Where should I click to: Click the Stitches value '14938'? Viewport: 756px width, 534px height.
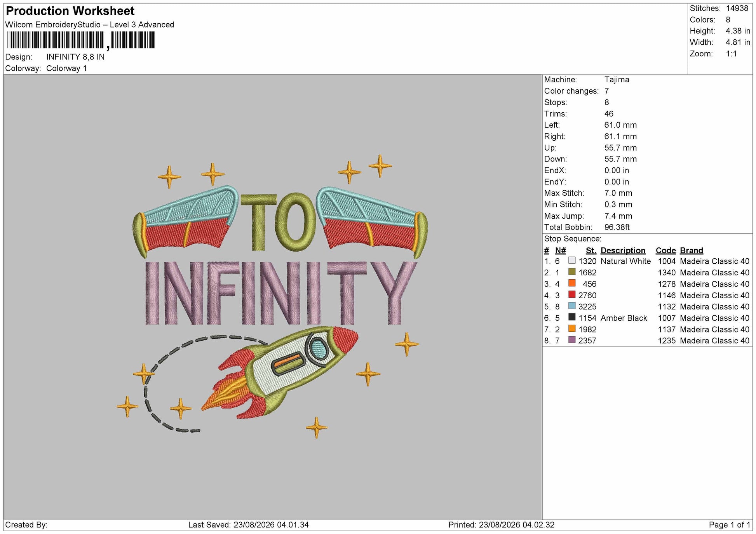737,8
